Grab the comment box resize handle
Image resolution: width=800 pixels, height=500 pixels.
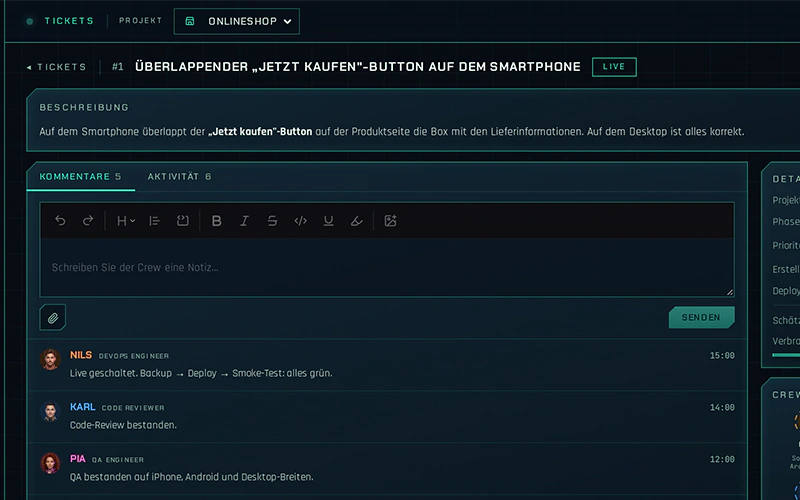click(730, 292)
